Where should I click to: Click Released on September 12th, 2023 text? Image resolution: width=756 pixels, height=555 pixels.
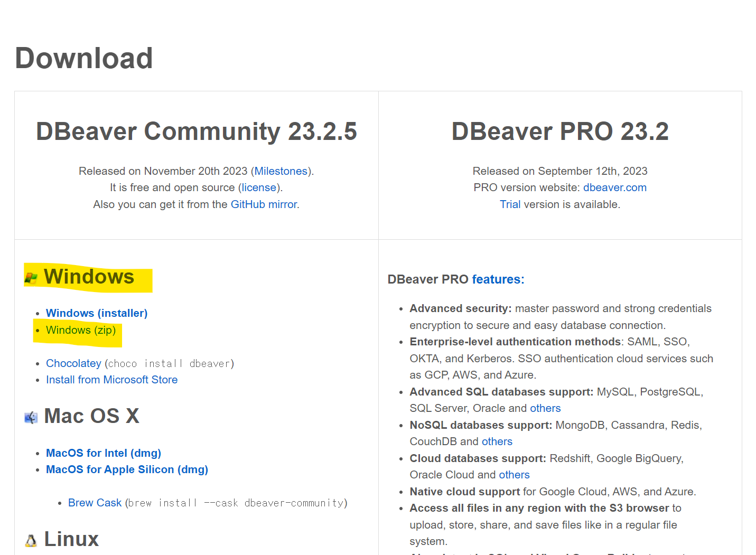(560, 171)
